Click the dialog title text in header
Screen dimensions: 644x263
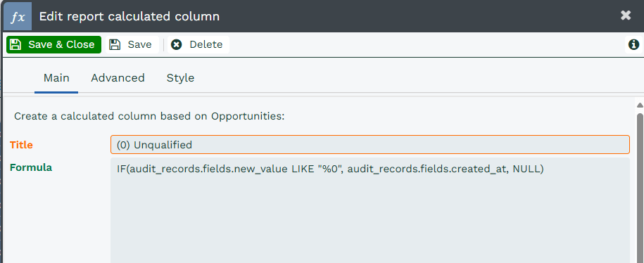point(129,16)
